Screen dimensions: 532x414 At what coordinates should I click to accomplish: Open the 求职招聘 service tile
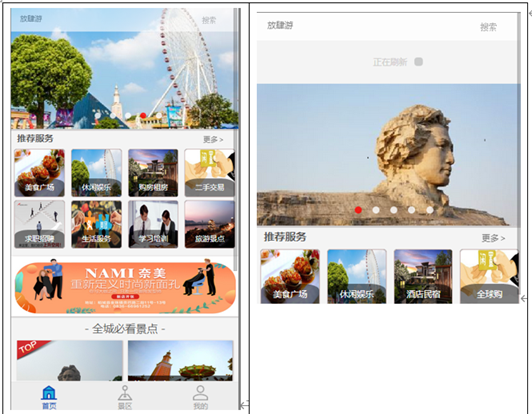(39, 224)
